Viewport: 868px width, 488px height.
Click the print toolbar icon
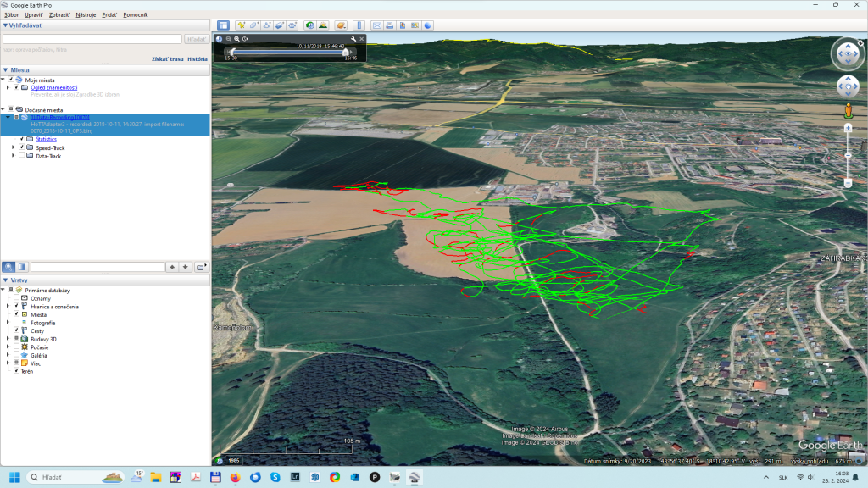pos(390,25)
